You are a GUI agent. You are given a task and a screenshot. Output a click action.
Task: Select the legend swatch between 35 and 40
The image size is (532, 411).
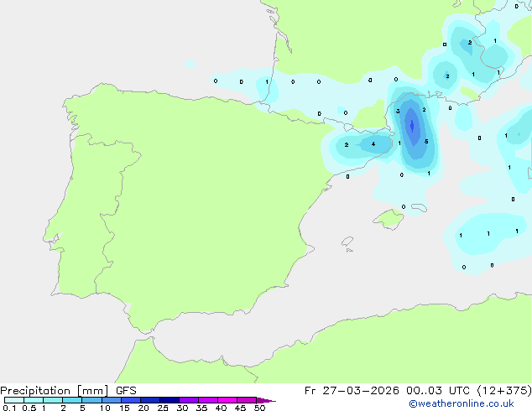coord(208,400)
